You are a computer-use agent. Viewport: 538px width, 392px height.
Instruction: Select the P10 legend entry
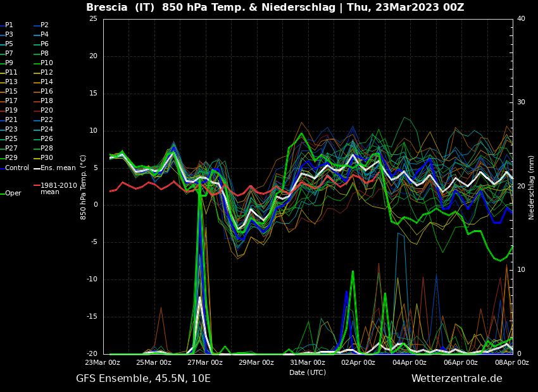pyautogui.click(x=46, y=63)
